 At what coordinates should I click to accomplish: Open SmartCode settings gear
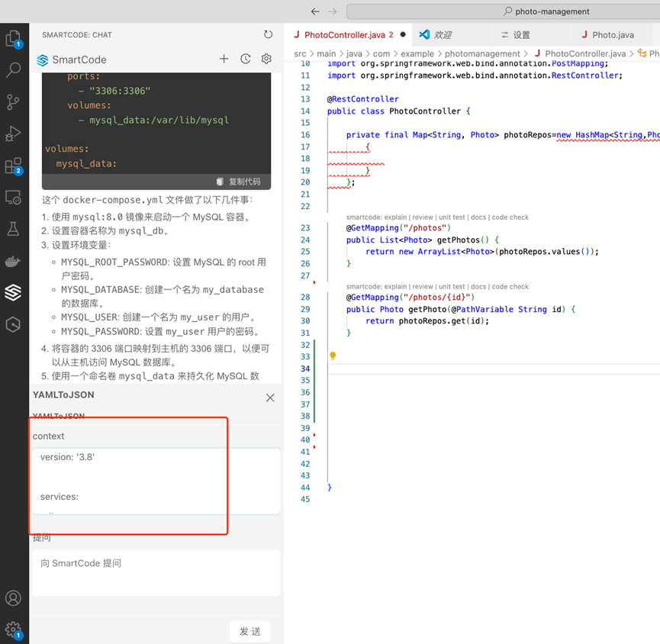[x=266, y=59]
